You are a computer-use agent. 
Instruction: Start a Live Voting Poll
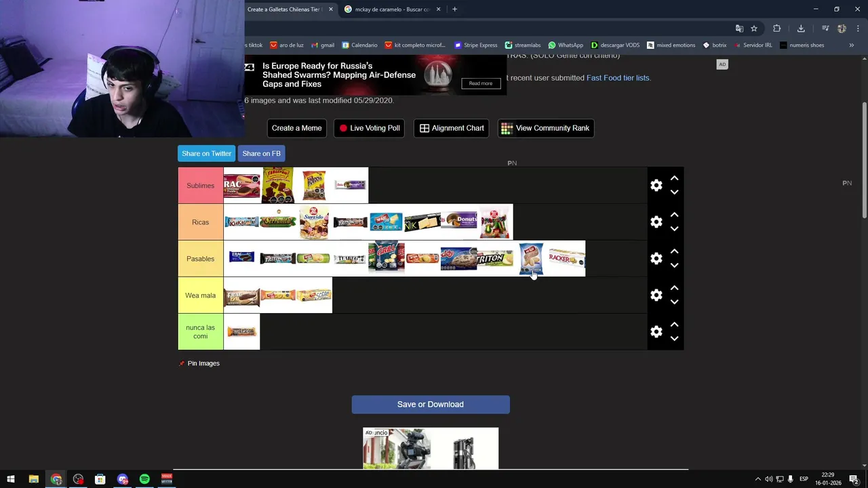(x=370, y=128)
